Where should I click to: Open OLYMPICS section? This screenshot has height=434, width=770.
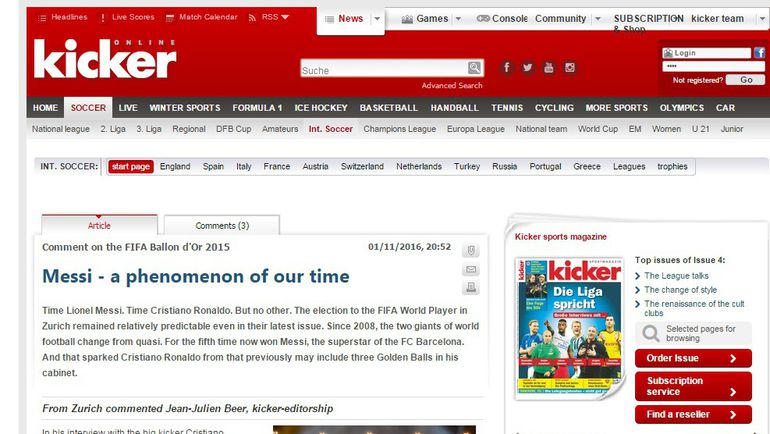click(x=682, y=108)
